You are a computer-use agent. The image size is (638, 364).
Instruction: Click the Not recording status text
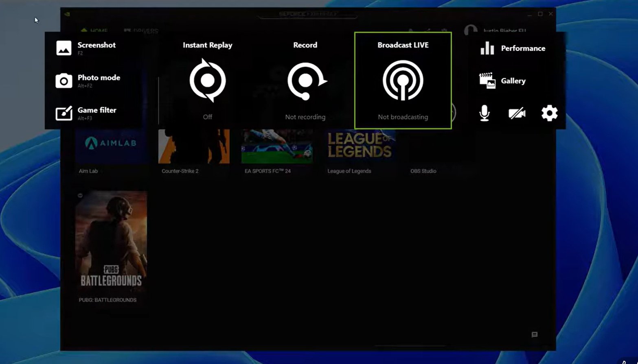click(x=305, y=117)
